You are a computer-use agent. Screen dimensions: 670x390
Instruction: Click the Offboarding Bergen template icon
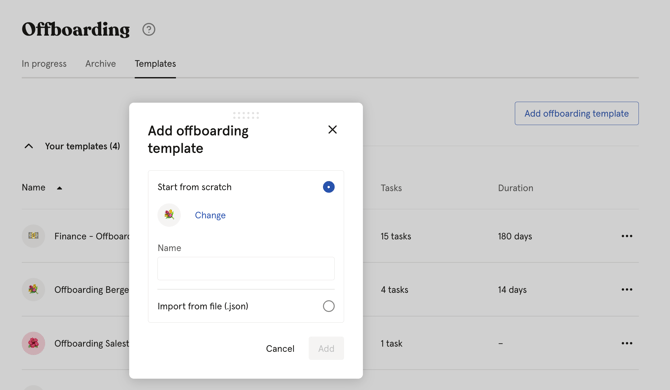pos(33,290)
